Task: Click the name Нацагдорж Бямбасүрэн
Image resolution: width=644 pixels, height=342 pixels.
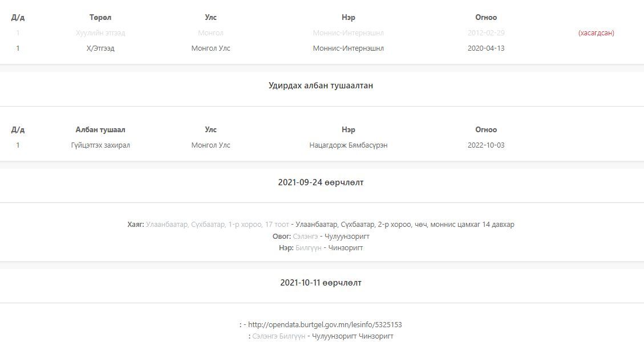Action: coord(349,145)
